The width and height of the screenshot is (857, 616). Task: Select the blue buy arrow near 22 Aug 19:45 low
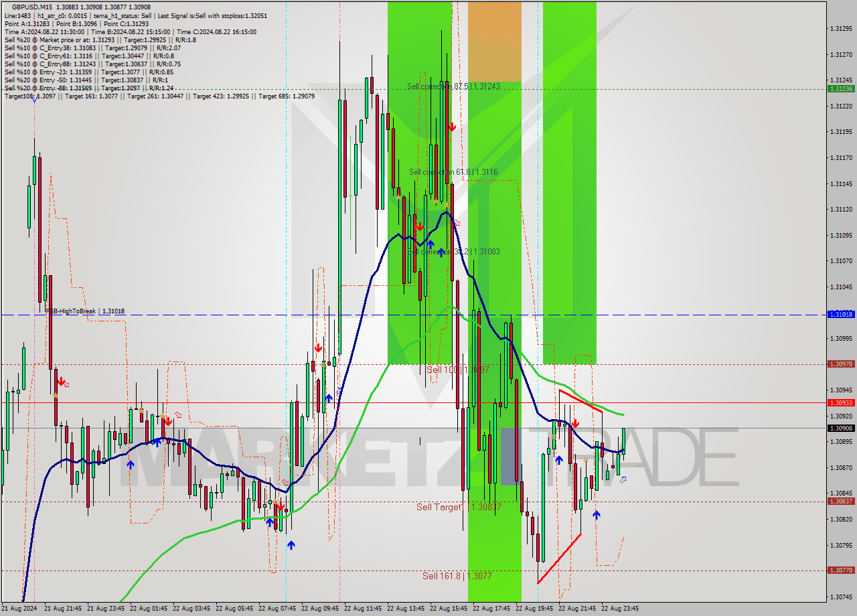click(x=559, y=460)
